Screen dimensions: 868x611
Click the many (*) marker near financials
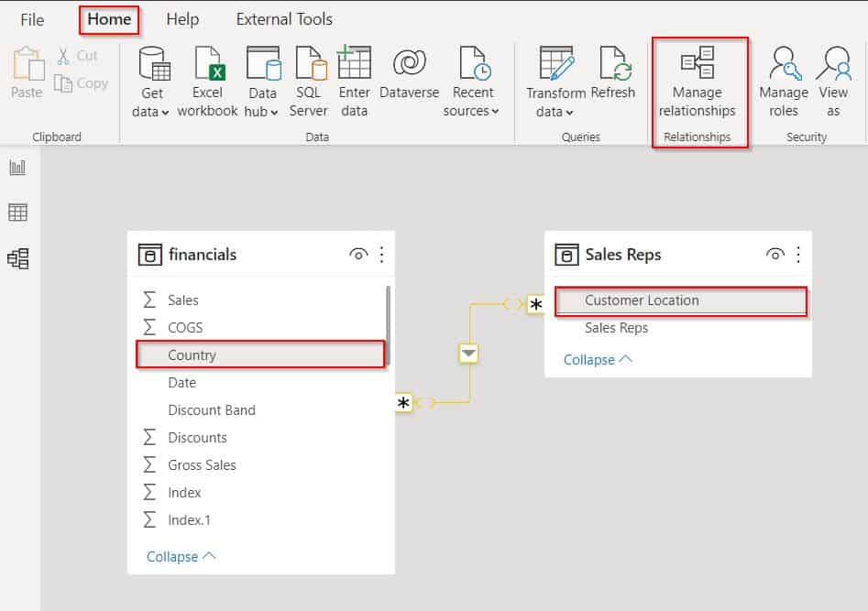(403, 402)
